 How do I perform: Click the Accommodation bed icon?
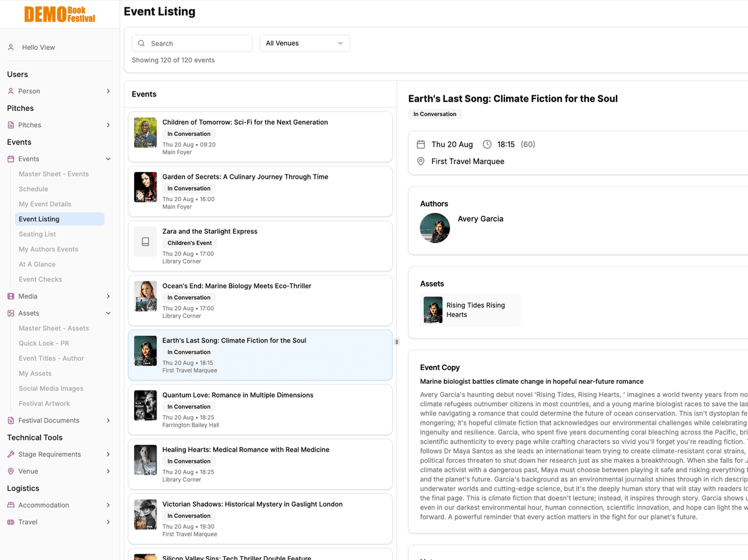click(x=11, y=505)
